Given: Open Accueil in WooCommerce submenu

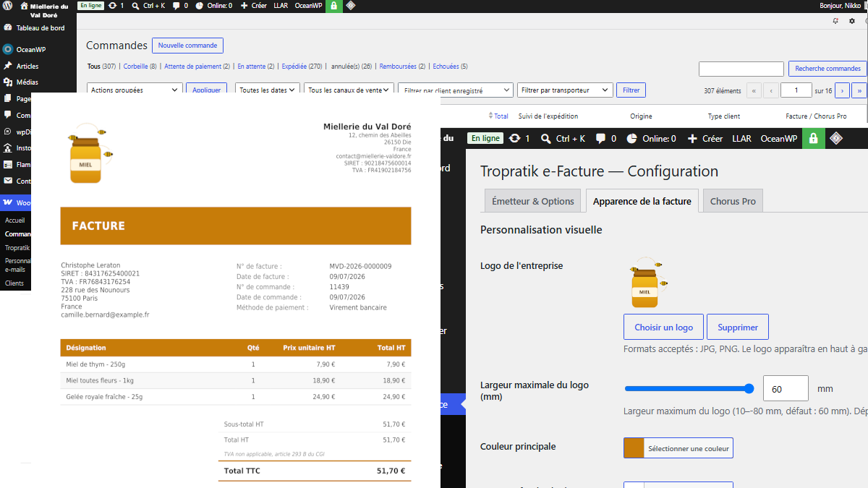Looking at the screenshot, I should pyautogui.click(x=14, y=220).
